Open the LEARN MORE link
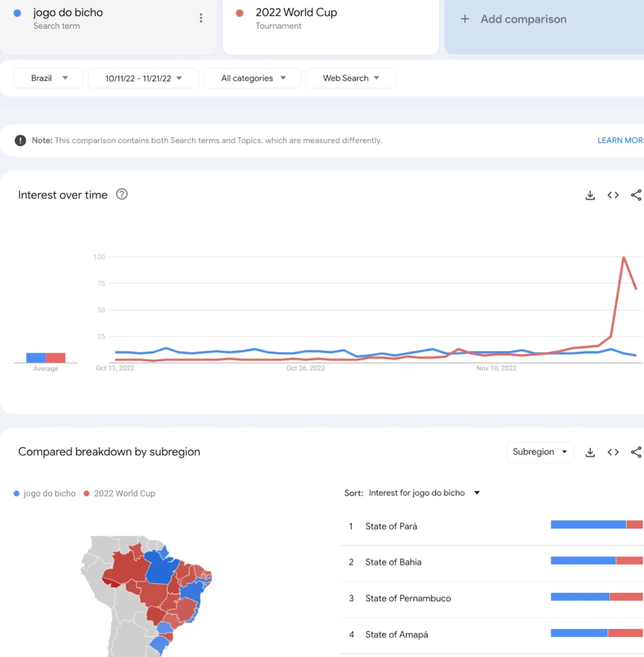The width and height of the screenshot is (644, 657). [620, 141]
